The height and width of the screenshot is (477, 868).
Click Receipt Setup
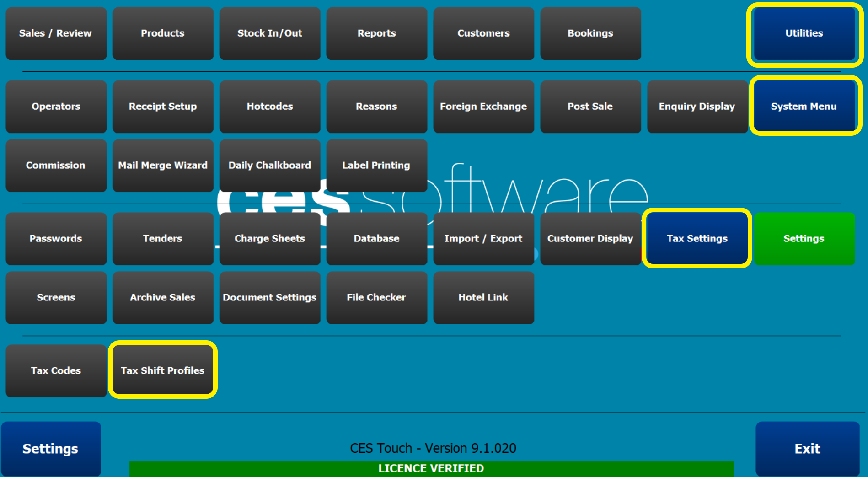[162, 106]
